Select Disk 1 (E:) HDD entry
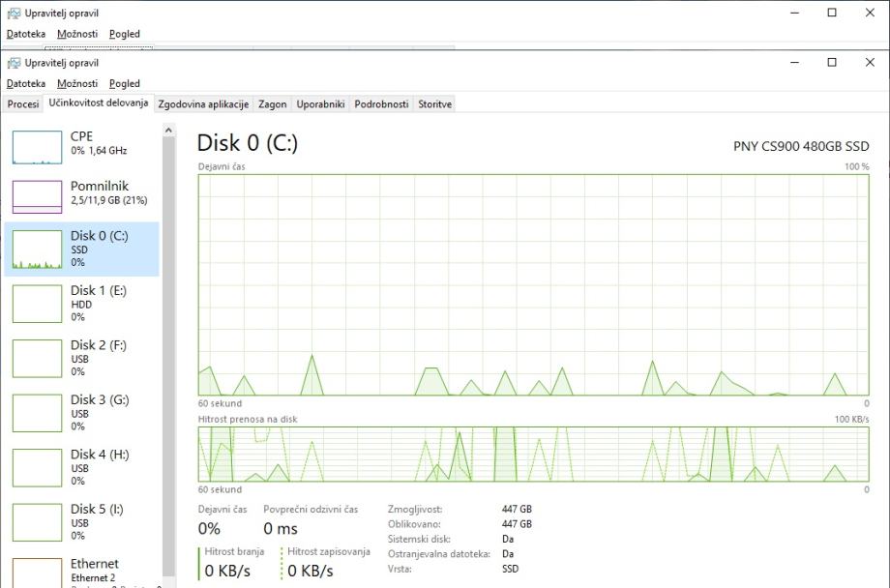 (x=82, y=303)
